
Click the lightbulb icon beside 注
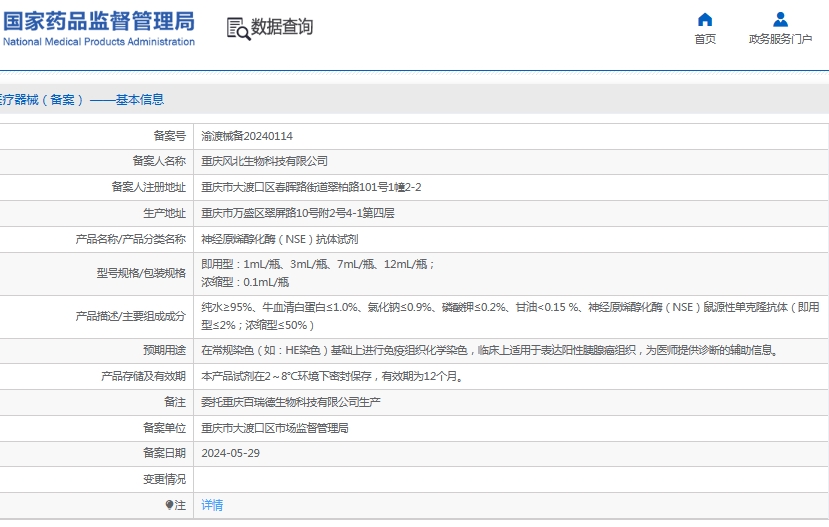click(169, 505)
